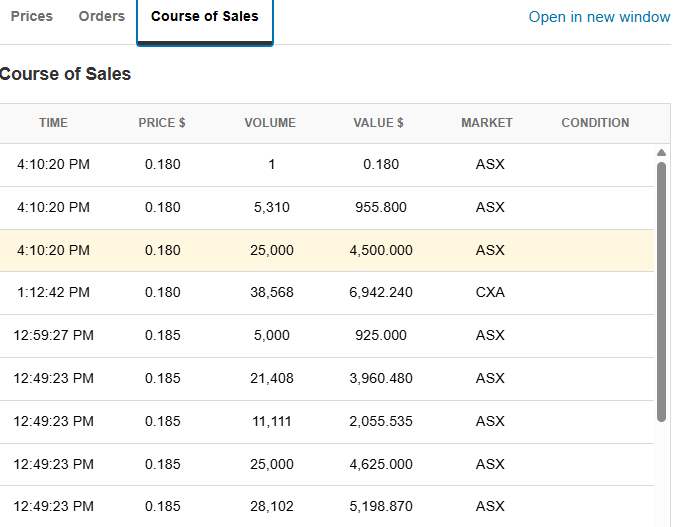The image size is (674, 527).
Task: Select the trade valued 2,055.535
Action: click(381, 422)
